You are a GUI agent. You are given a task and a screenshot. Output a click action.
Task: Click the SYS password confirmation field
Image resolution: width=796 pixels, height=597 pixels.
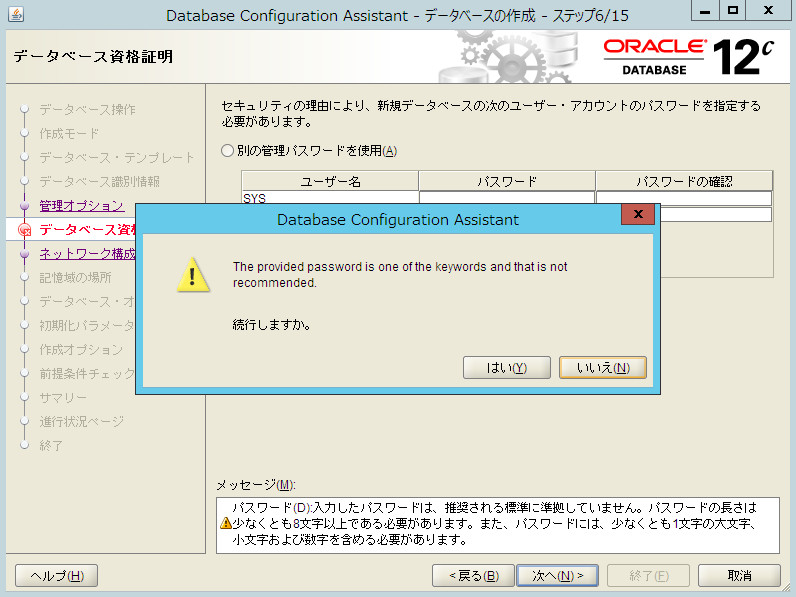tap(684, 198)
